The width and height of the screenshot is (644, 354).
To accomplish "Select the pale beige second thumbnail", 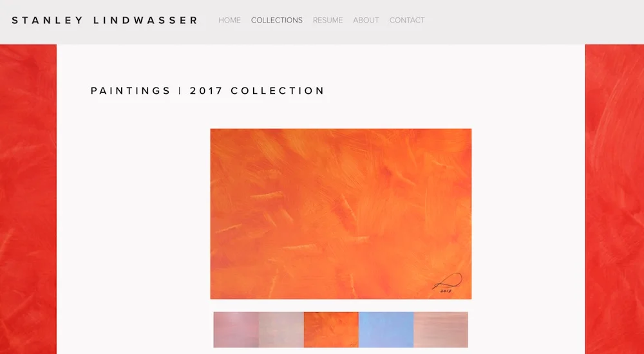I will click(281, 330).
